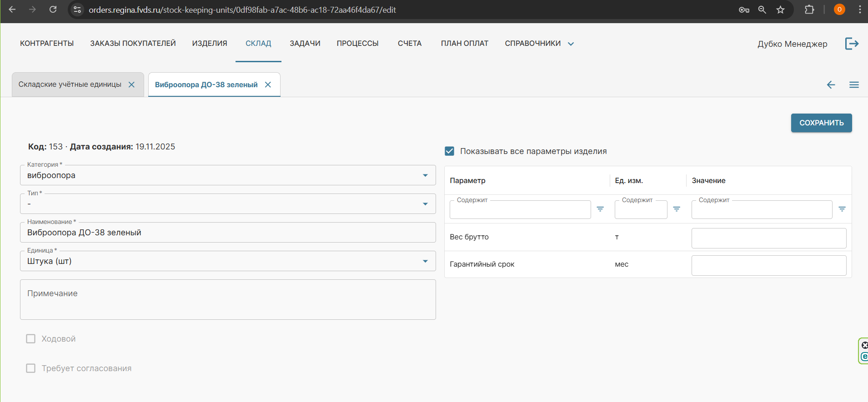Reload the page with browser refresh icon

53,10
